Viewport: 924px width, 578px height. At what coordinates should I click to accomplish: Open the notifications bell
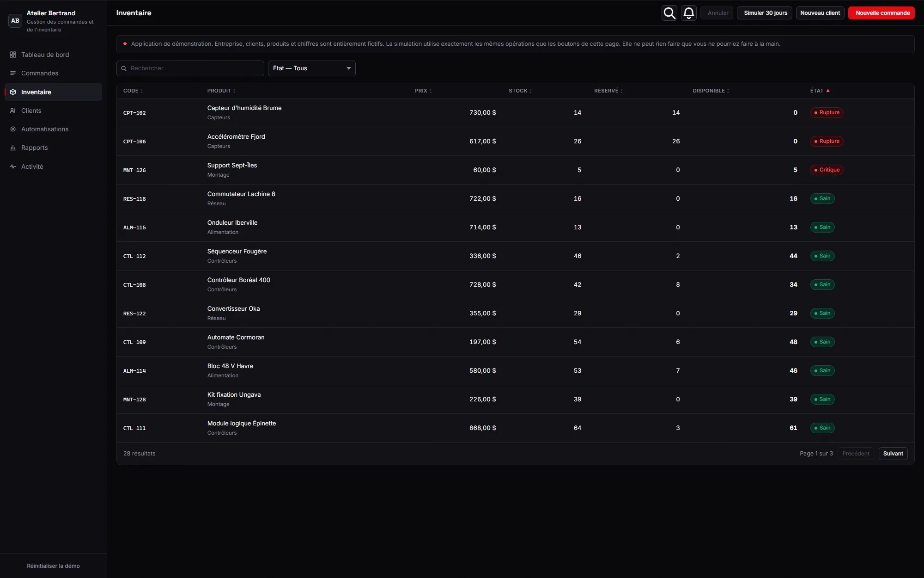689,13
